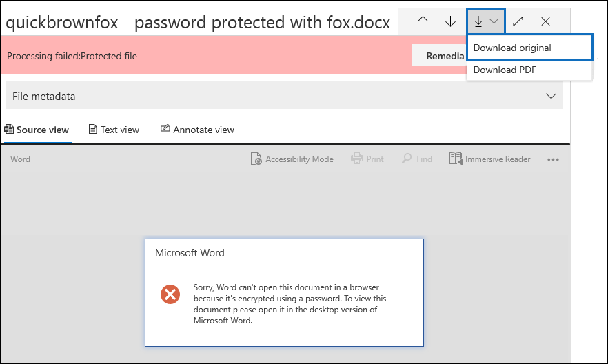Switch to Annotate view tab

tap(197, 130)
